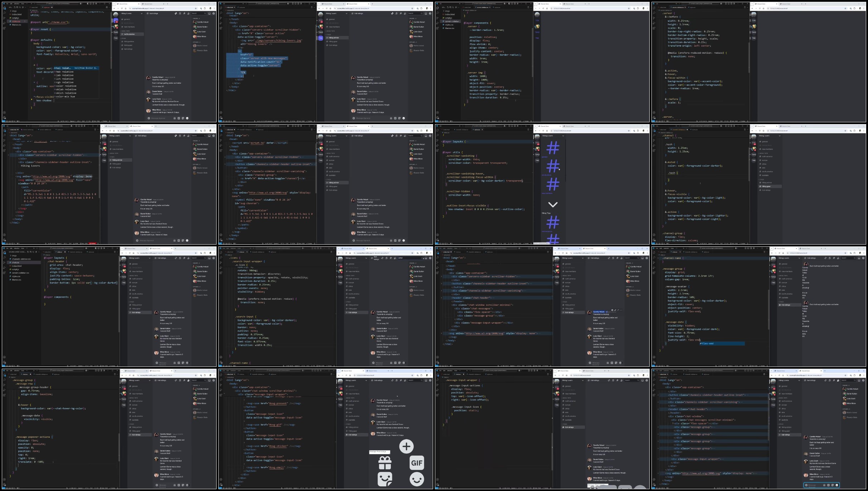Click the oversized sticker face icon
The height and width of the screenshot is (491, 868).
pos(385,479)
